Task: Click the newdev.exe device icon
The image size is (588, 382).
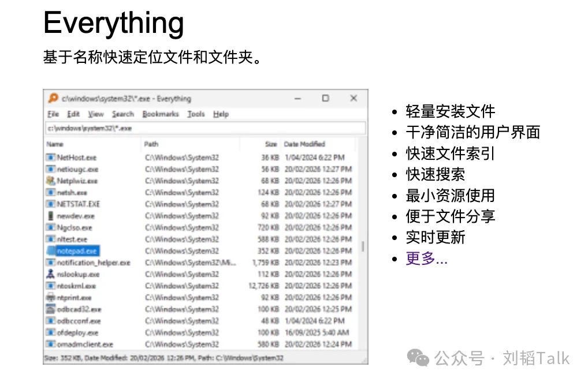Action: click(50, 216)
